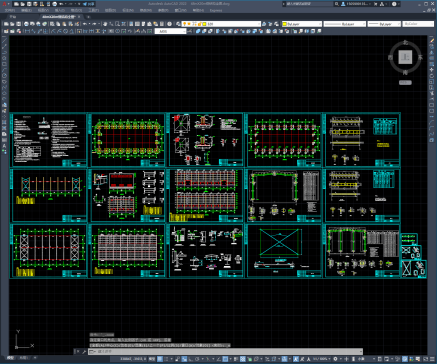Click the Undo arrow in the standard toolbar
437x364 pixels.
pos(85,24)
